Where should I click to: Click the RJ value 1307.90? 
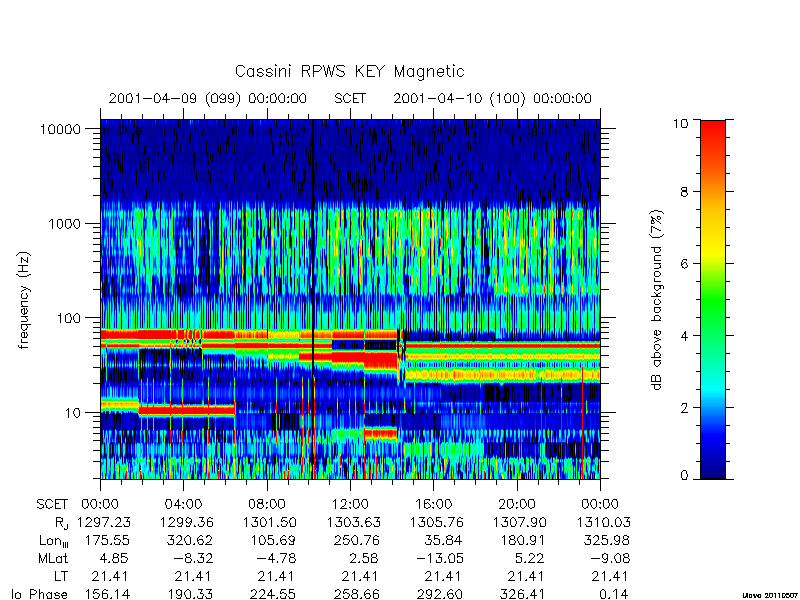pyautogui.click(x=519, y=522)
